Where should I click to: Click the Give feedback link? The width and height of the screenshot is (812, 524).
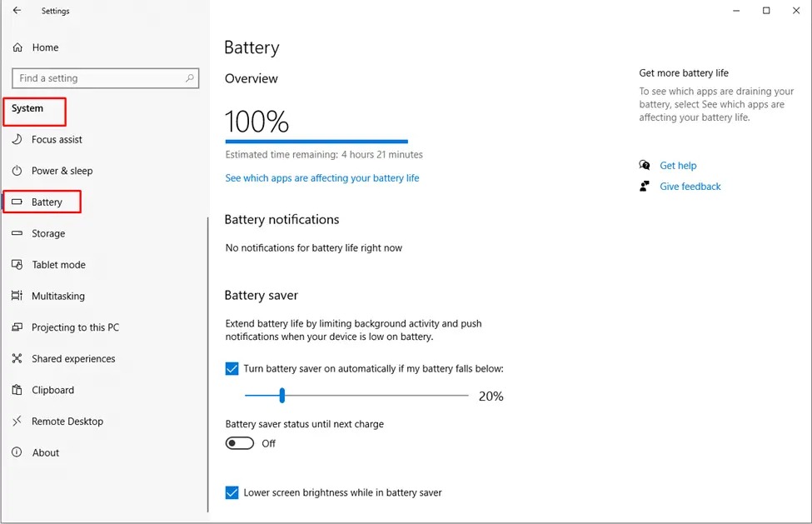click(x=690, y=186)
